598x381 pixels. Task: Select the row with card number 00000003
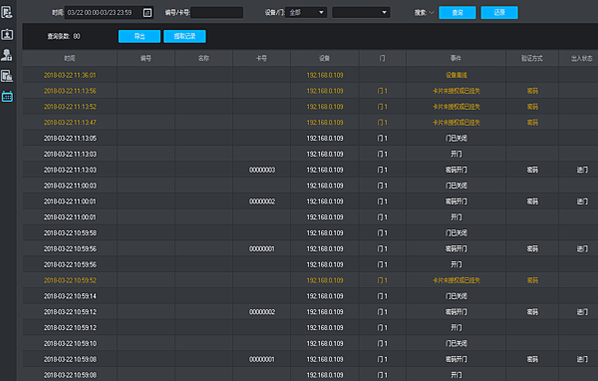point(310,170)
